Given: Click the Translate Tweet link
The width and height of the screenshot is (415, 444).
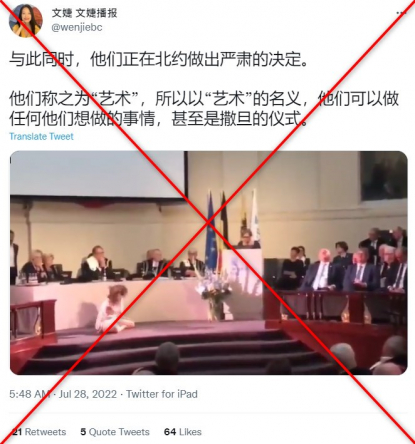Looking at the screenshot, I should tap(41, 136).
